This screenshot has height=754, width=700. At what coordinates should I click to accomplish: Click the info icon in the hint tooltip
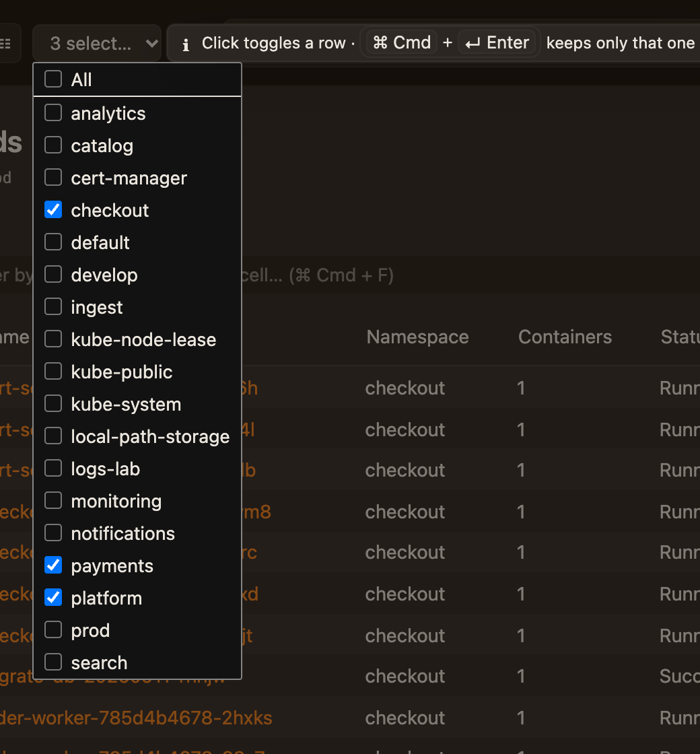(x=186, y=44)
